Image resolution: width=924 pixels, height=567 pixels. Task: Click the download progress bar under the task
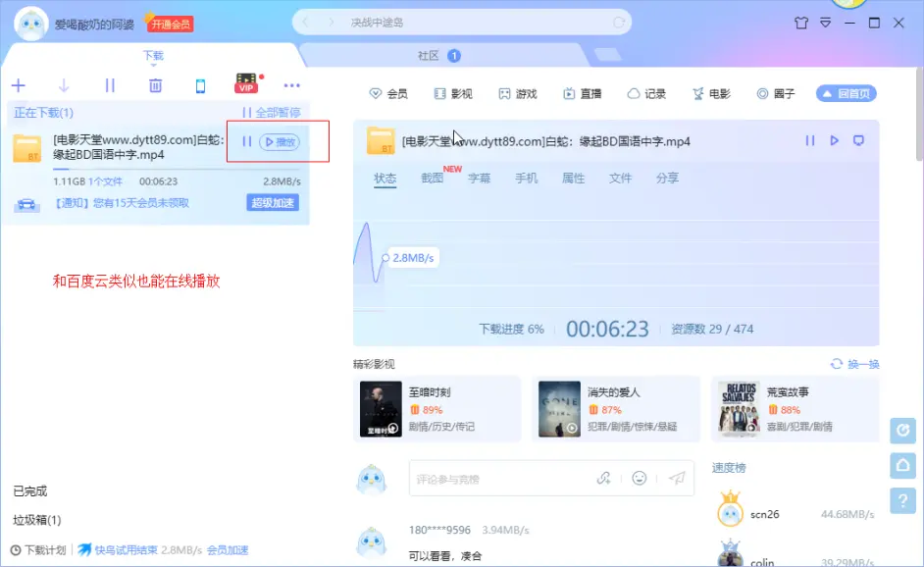point(177,169)
